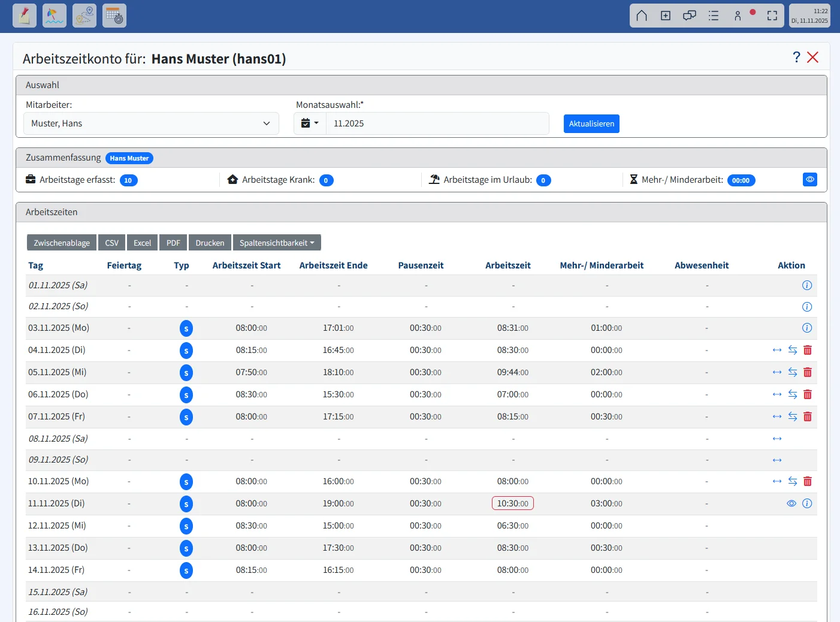Open the calendar picker dropdown for Monatsauswahl

point(310,123)
